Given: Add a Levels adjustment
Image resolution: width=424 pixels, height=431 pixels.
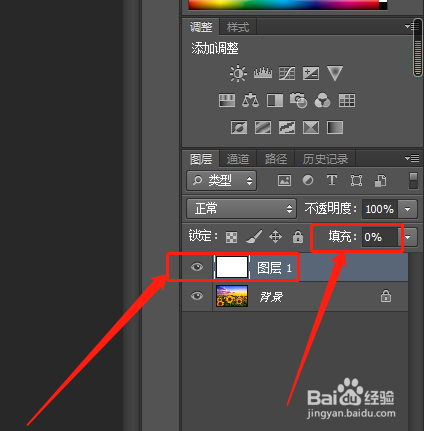Looking at the screenshot, I should coord(263,73).
